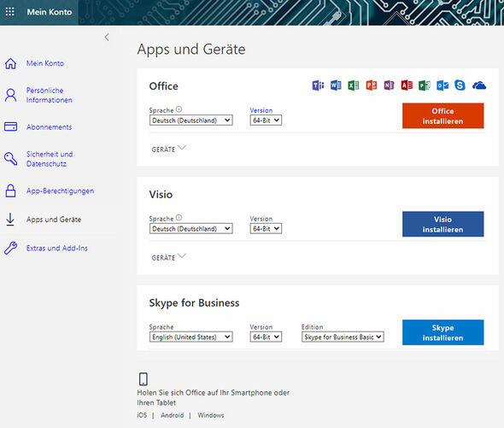
Task: Click the Access app icon
Action: click(407, 85)
